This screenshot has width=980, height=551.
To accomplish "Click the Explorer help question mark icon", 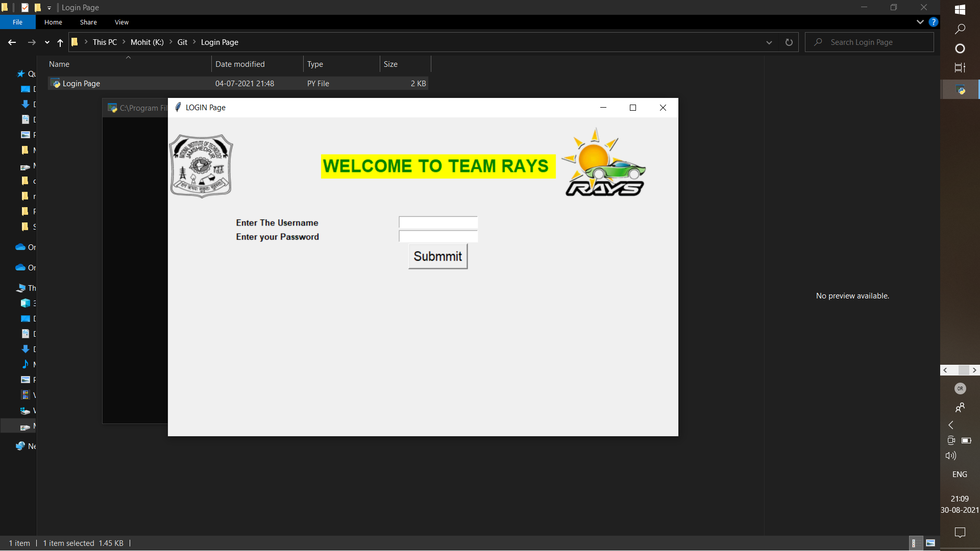I will pyautogui.click(x=934, y=22).
